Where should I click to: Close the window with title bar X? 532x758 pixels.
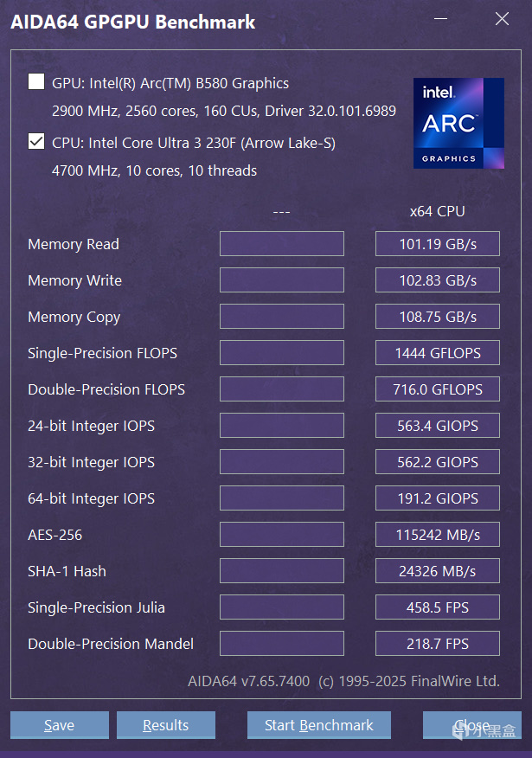pyautogui.click(x=502, y=19)
